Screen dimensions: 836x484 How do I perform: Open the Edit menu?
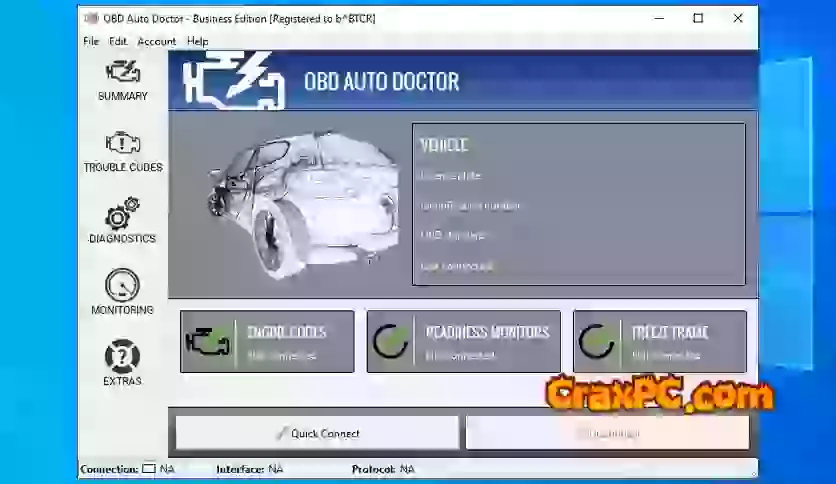(118, 41)
